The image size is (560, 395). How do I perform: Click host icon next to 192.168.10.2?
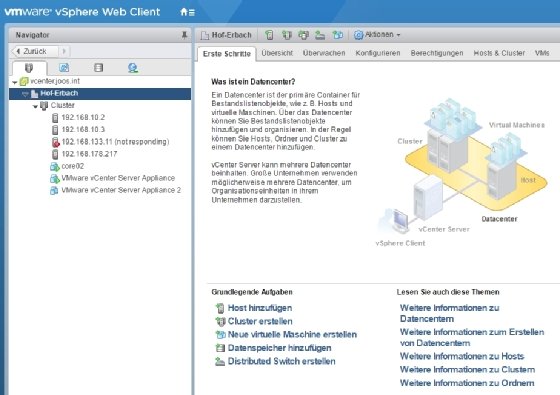(55, 118)
